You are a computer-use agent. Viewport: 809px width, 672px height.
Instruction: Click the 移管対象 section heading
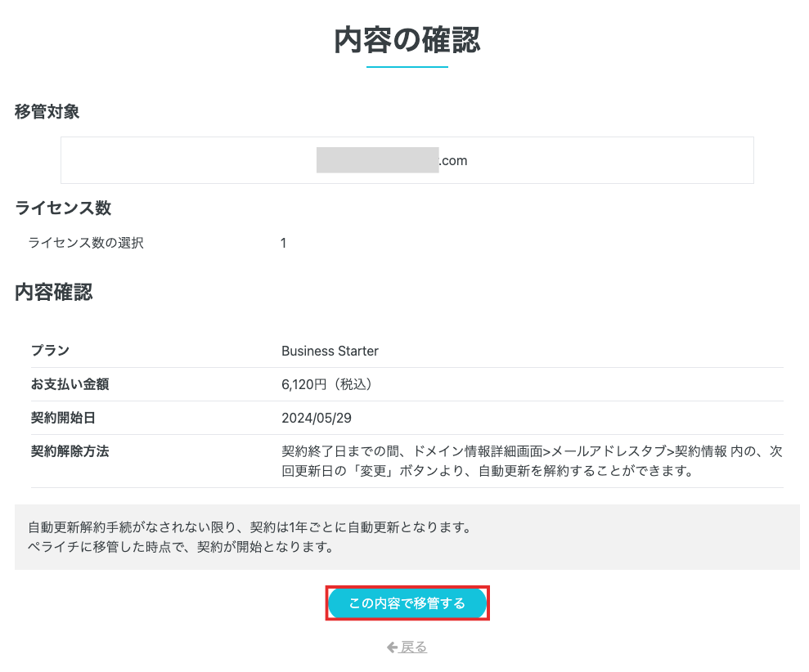(x=47, y=111)
